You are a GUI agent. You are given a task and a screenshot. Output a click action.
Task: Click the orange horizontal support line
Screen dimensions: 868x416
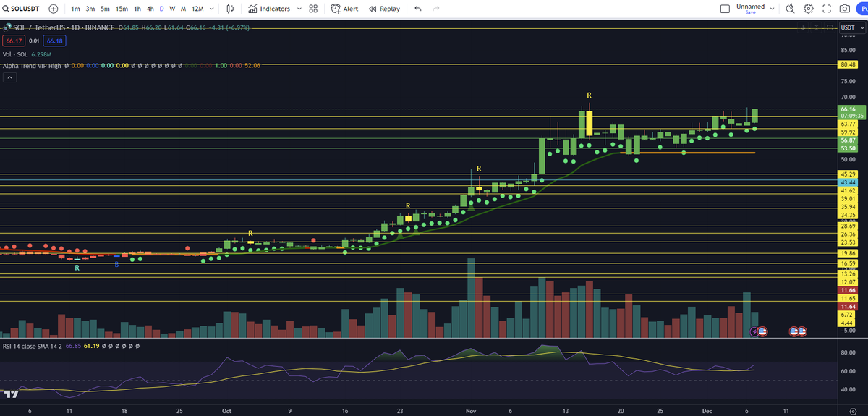(687, 153)
